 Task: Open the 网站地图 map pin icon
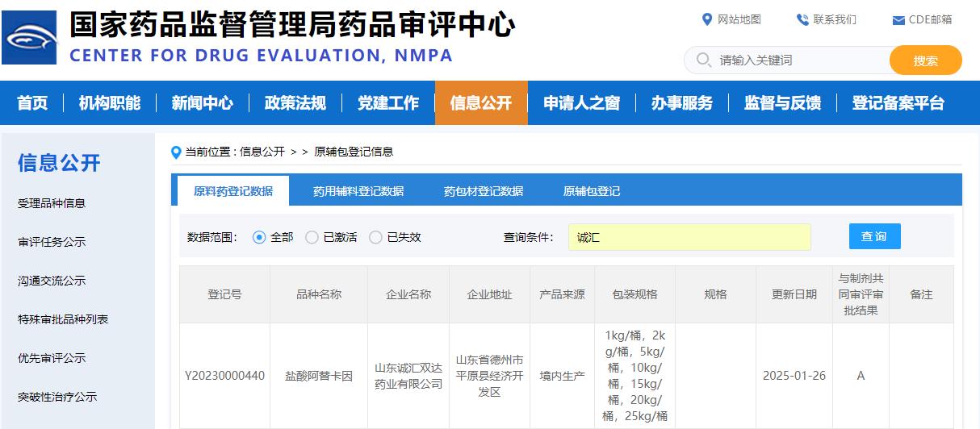pos(707,19)
